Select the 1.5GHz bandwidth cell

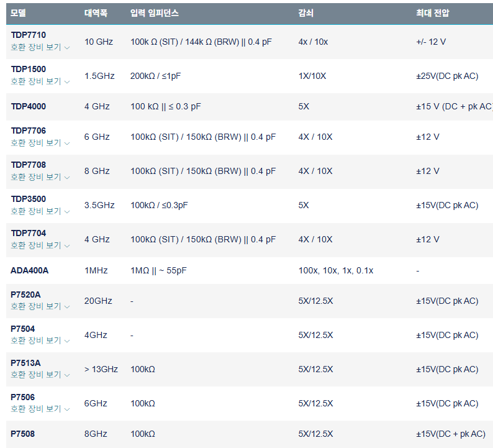coord(99,76)
